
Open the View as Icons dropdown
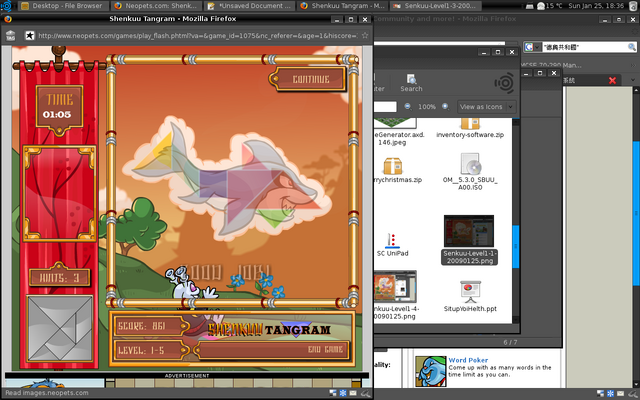point(487,107)
